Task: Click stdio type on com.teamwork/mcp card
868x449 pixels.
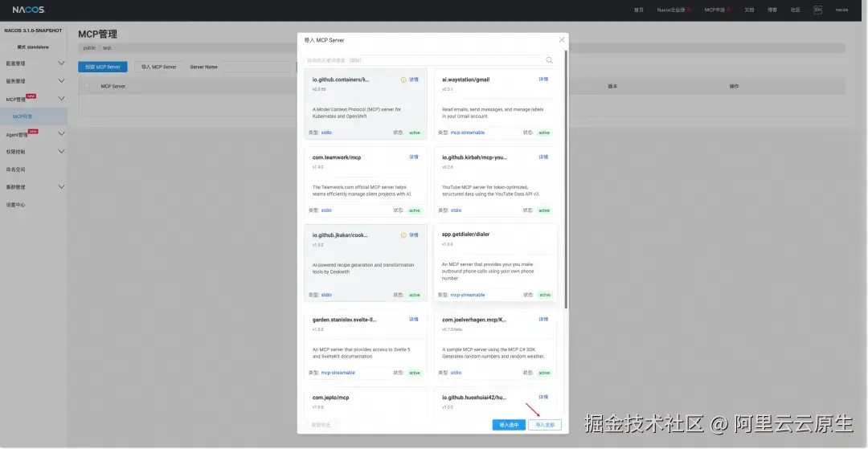Action: tap(326, 210)
